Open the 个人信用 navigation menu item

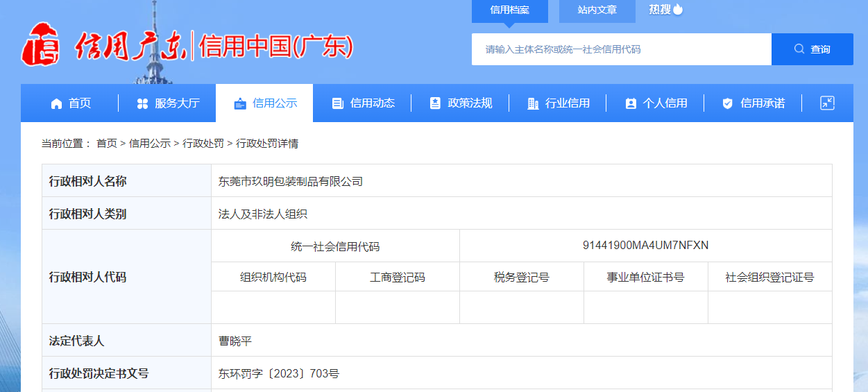pyautogui.click(x=665, y=103)
